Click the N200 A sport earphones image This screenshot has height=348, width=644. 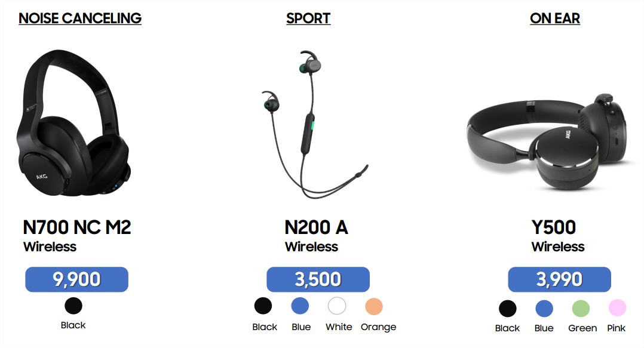(315, 124)
